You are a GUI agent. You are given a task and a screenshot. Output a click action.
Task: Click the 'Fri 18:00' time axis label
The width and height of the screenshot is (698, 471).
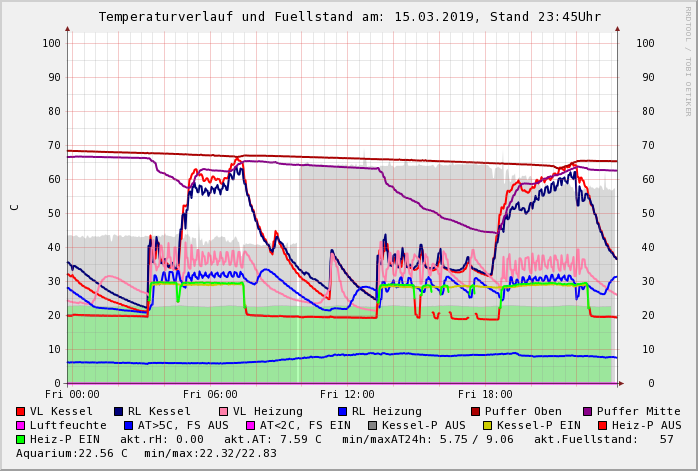tap(485, 394)
